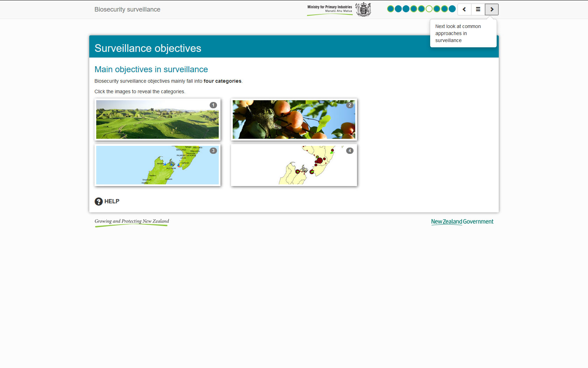Reveal category 3 blue sea map image
This screenshot has width=588, height=368.
coord(157,165)
